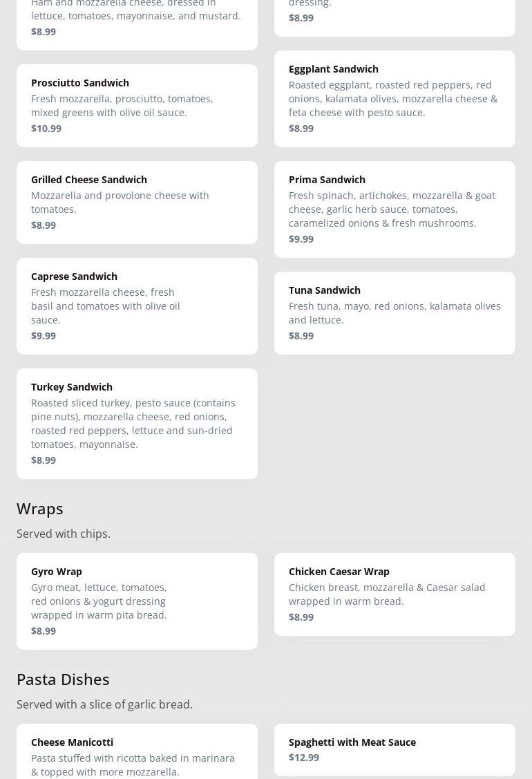Screen dimensions: 532x779
Task: Select the Gyro Wrap item
Action: [x=137, y=601]
